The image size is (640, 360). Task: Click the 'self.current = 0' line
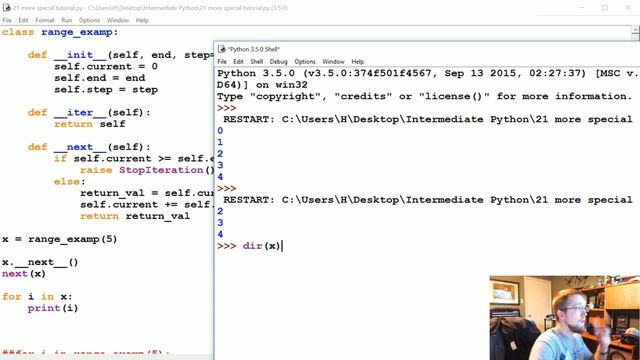(106, 67)
